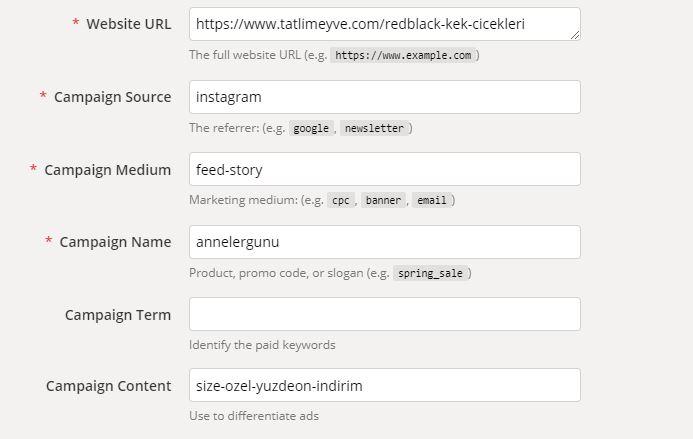Click the Website URL input field
Viewport: 693px width, 439px height.
(x=384, y=24)
